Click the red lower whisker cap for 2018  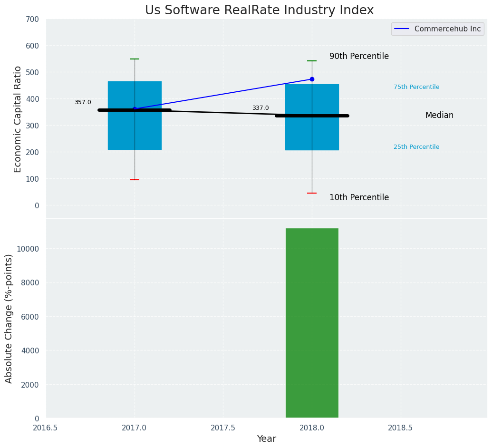[x=312, y=193]
